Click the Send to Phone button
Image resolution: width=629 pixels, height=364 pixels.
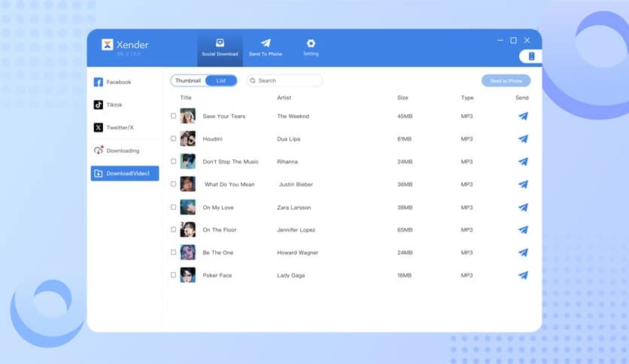[506, 80]
